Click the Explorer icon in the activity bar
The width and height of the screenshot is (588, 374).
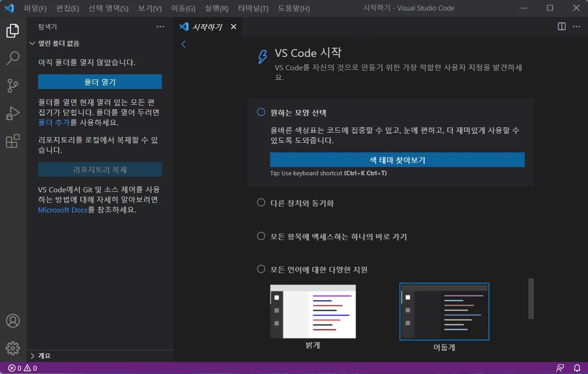tap(12, 30)
